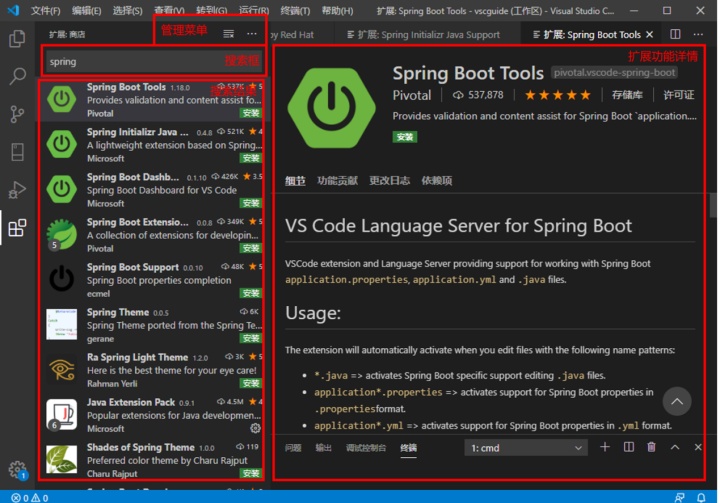Split the editor to the right
This screenshot has width=720, height=503.
pyautogui.click(x=675, y=34)
